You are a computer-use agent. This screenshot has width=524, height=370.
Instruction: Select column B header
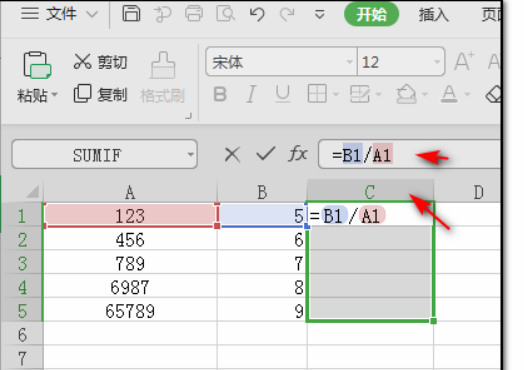tap(262, 192)
